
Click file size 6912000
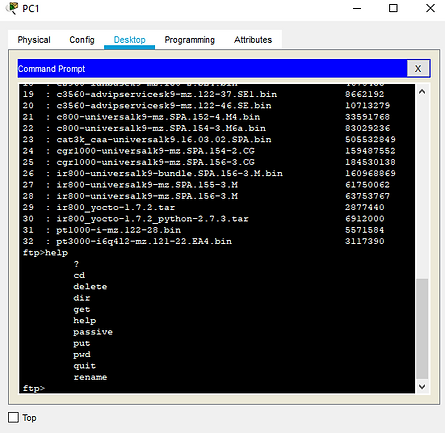coord(365,219)
